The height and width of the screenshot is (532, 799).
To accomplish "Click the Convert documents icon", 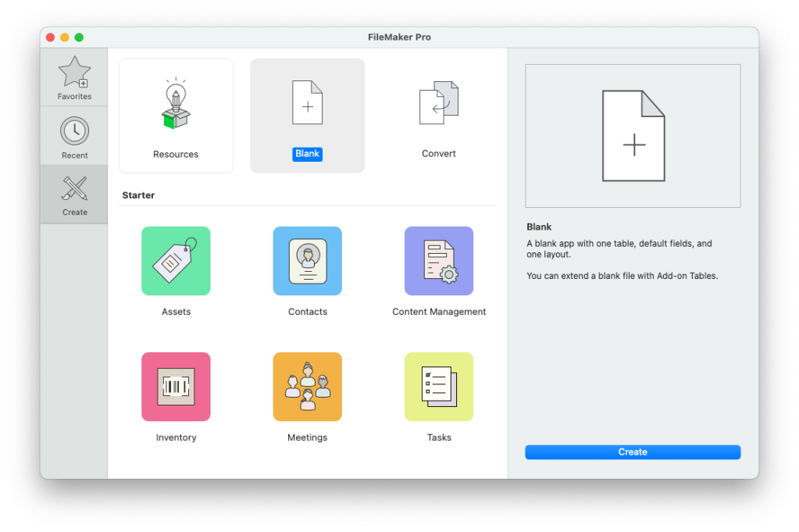I will click(x=438, y=103).
